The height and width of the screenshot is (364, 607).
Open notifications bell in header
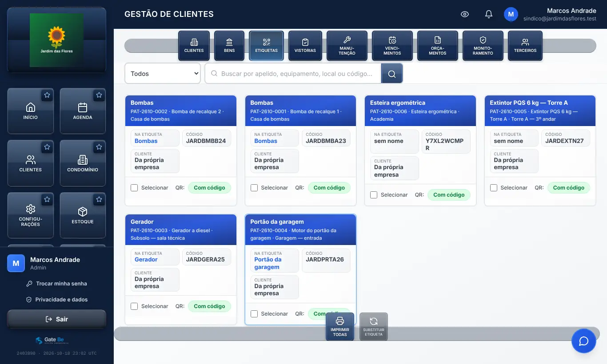click(489, 14)
